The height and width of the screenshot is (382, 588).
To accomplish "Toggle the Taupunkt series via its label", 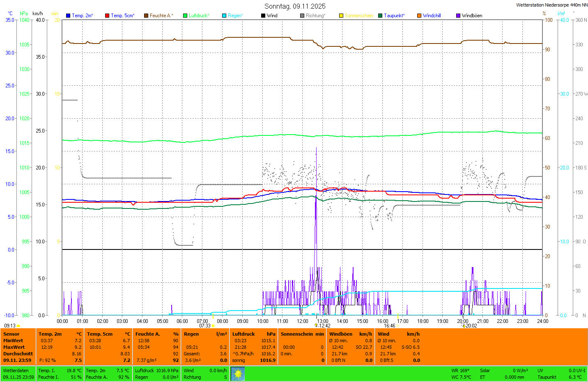I will pyautogui.click(x=394, y=16).
